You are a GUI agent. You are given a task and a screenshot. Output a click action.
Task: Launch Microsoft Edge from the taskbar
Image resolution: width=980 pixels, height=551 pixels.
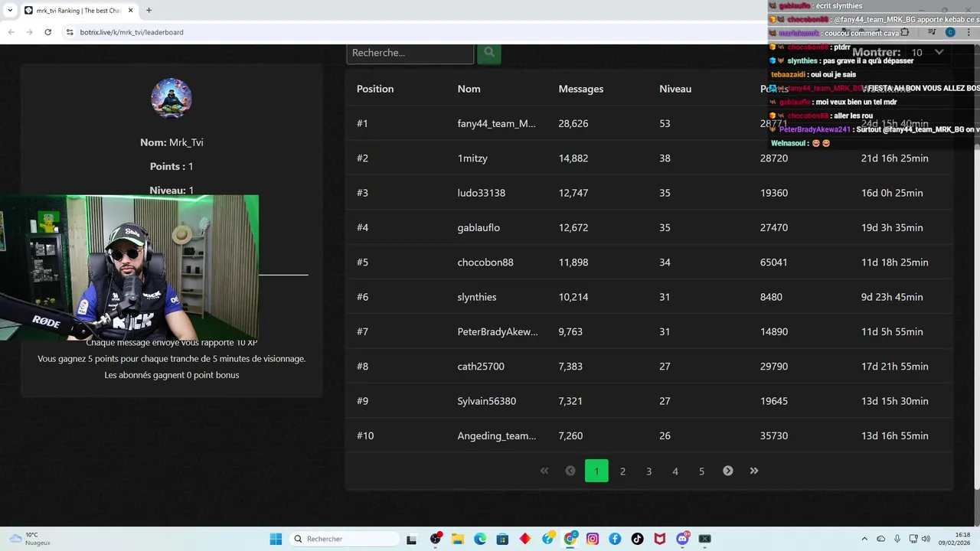click(x=480, y=539)
